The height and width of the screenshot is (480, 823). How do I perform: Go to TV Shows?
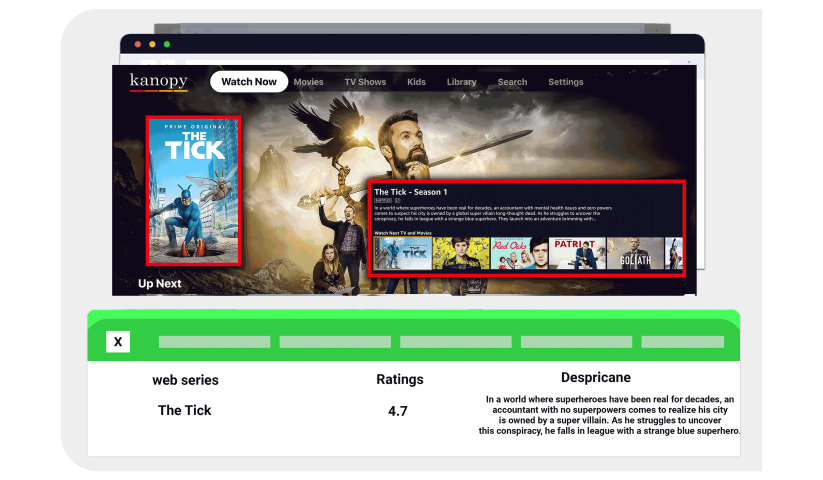365,82
